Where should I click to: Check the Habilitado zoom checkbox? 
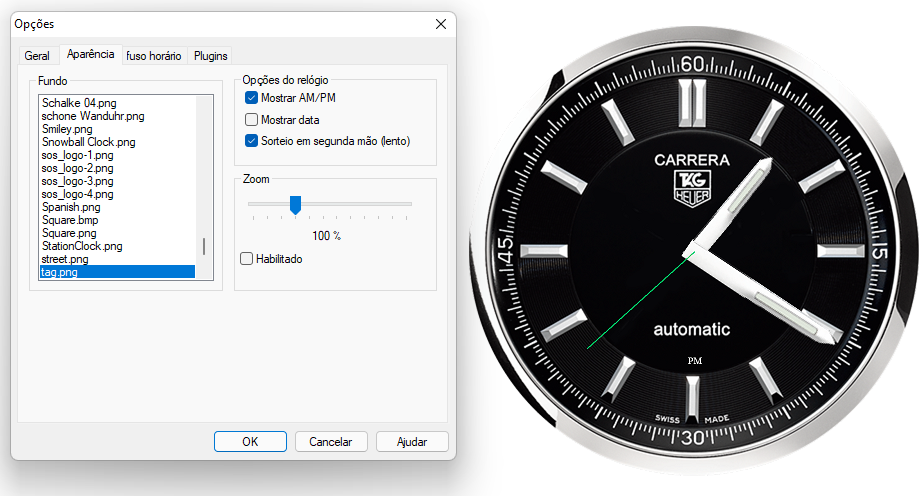[x=247, y=259]
